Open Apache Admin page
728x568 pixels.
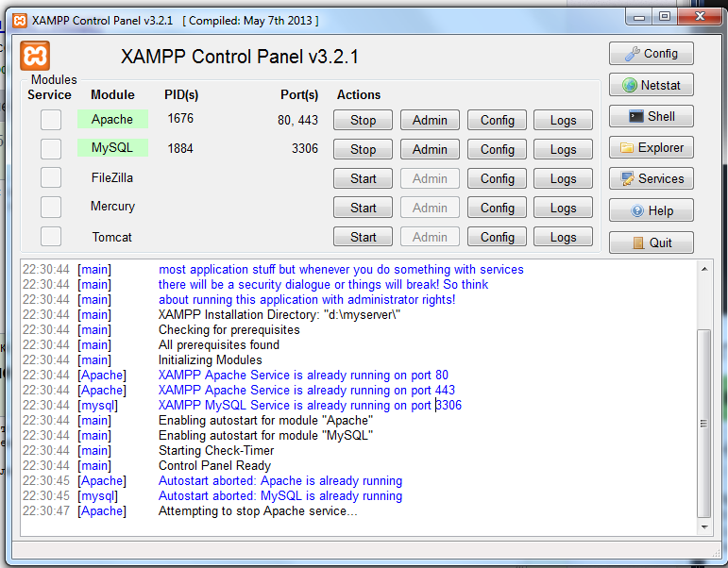[430, 120]
